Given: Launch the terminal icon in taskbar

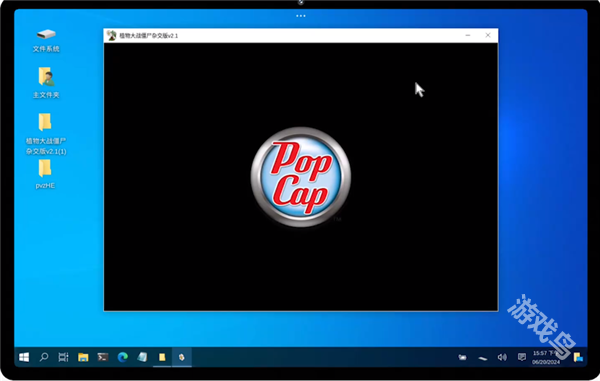Looking at the screenshot, I should pos(103,357).
